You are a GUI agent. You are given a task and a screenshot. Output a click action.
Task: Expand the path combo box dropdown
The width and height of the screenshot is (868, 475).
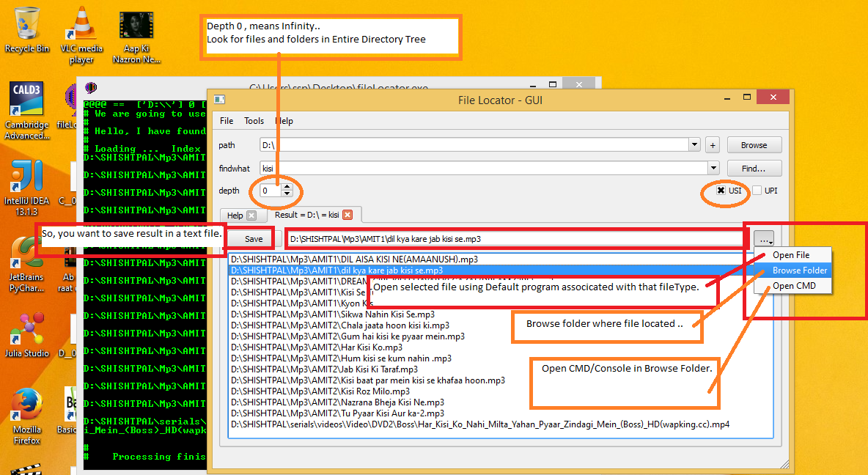click(695, 145)
